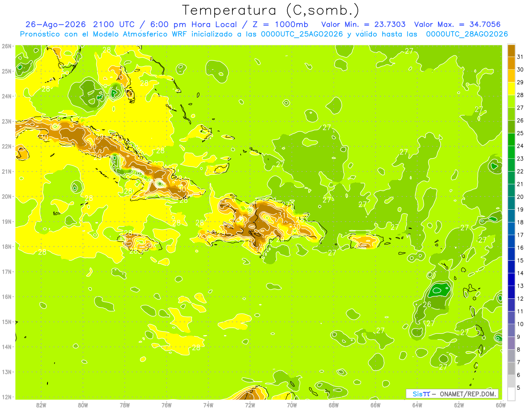The height and width of the screenshot is (411, 532).
Task: Click the "Sisπ" logo text
Action: pos(420,394)
